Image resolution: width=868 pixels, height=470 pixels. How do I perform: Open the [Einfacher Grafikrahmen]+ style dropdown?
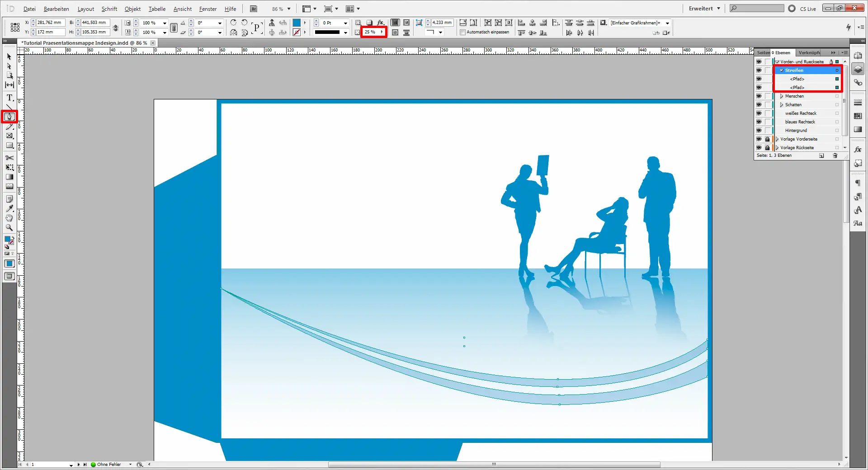pos(668,23)
